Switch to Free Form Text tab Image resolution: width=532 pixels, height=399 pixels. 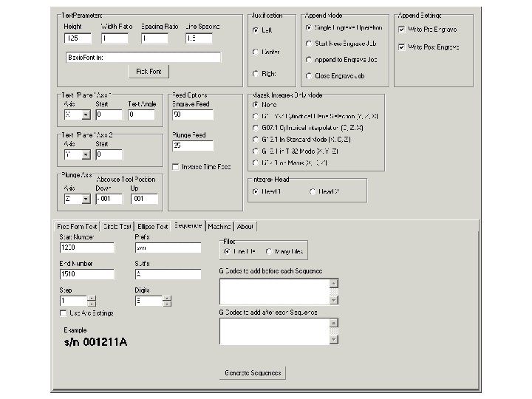77,227
